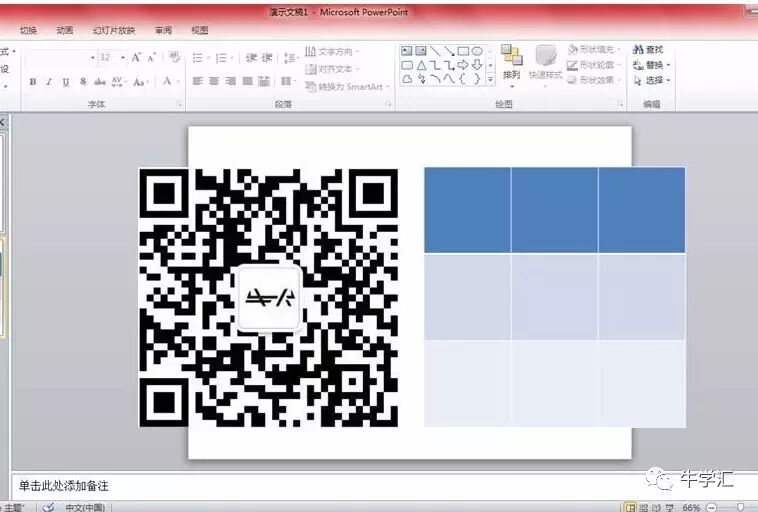Click the numbered list icon
Screen dimensions: 758x512
(223, 58)
